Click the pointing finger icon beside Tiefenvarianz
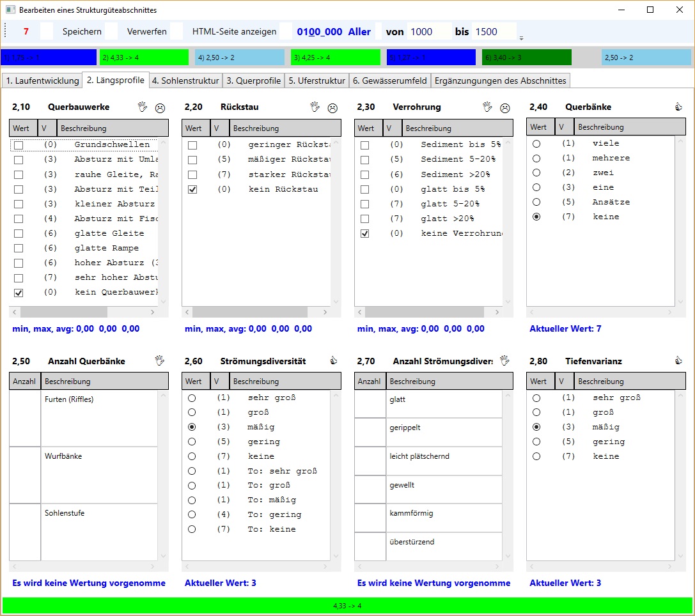The width and height of the screenshot is (695, 616). pyautogui.click(x=678, y=361)
